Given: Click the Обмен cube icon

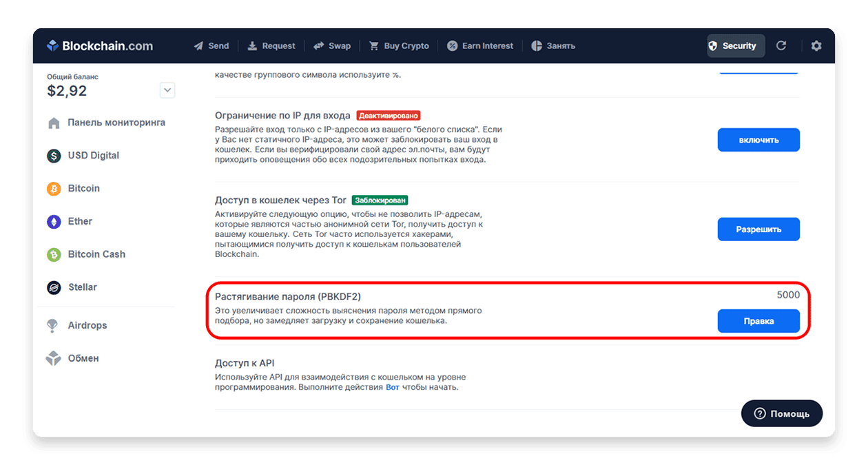Looking at the screenshot, I should tap(53, 358).
